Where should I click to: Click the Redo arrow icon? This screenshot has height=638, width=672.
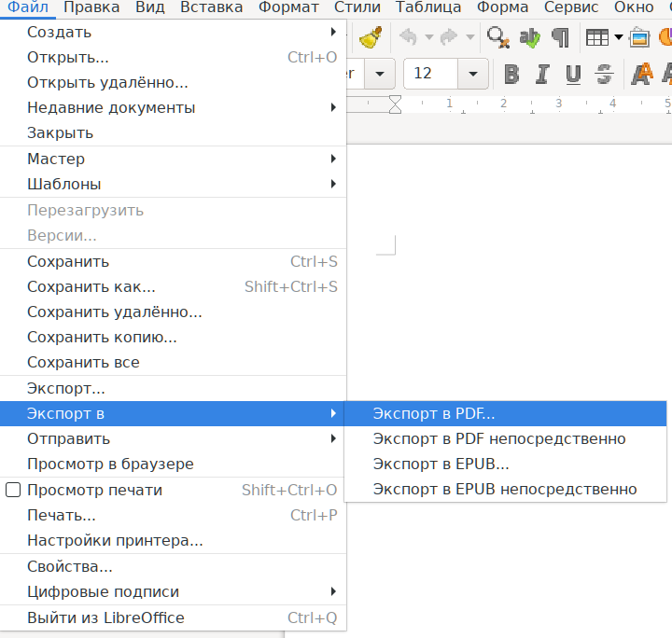449,37
